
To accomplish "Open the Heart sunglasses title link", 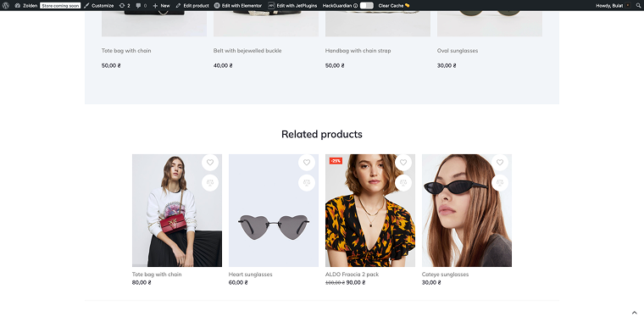I will pyautogui.click(x=250, y=275).
